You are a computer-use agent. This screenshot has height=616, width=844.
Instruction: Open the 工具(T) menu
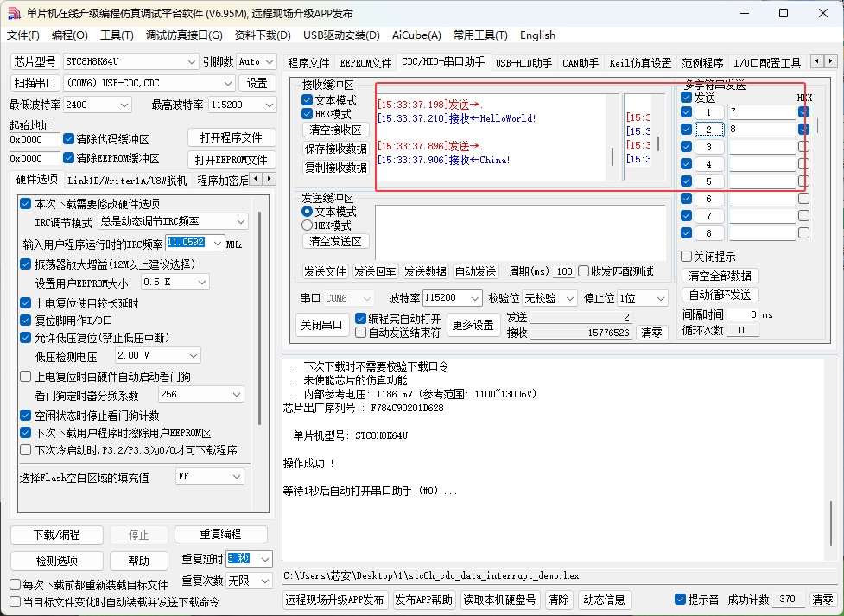pyautogui.click(x=117, y=35)
